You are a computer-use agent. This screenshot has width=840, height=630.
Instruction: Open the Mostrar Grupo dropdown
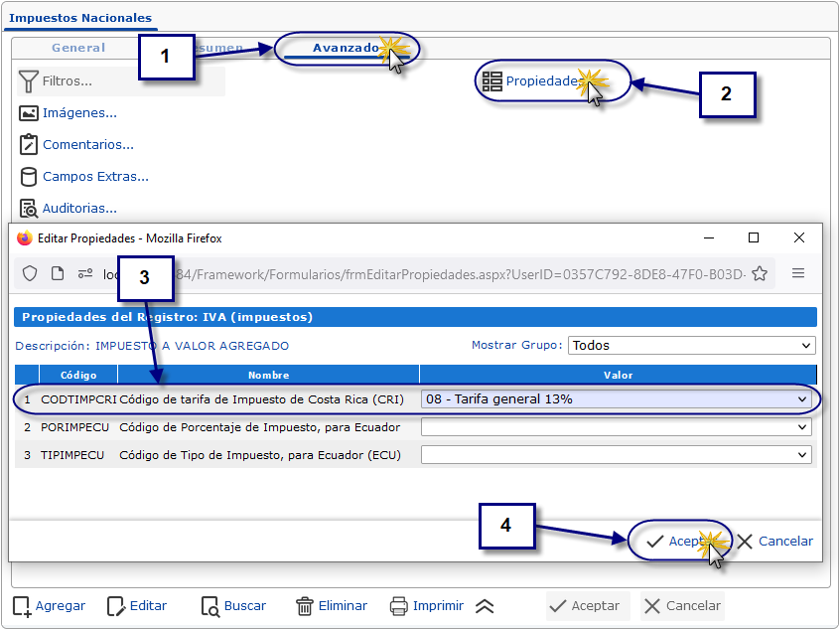[x=692, y=345]
